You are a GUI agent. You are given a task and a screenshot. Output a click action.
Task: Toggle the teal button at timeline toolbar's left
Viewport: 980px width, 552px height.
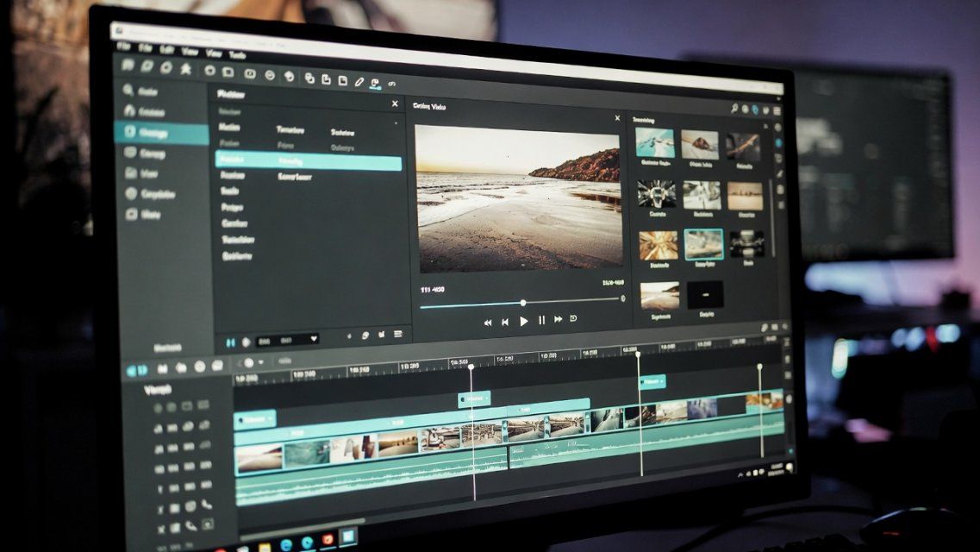tap(136, 368)
